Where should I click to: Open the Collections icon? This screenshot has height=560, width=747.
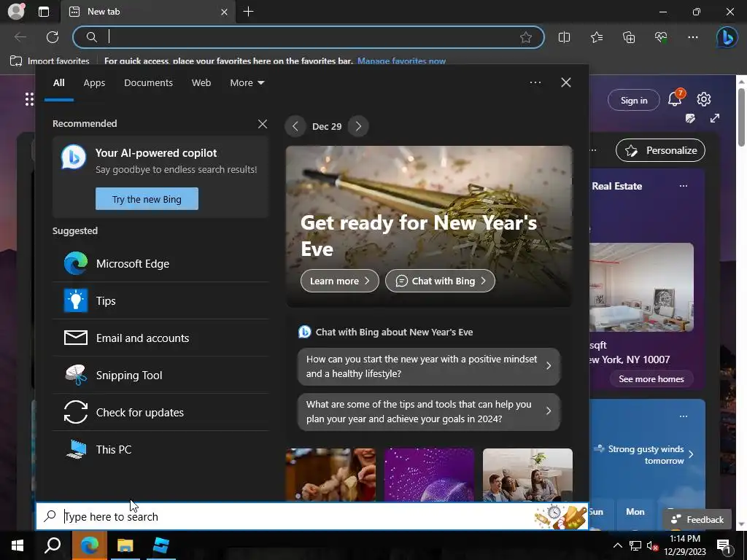pos(629,37)
